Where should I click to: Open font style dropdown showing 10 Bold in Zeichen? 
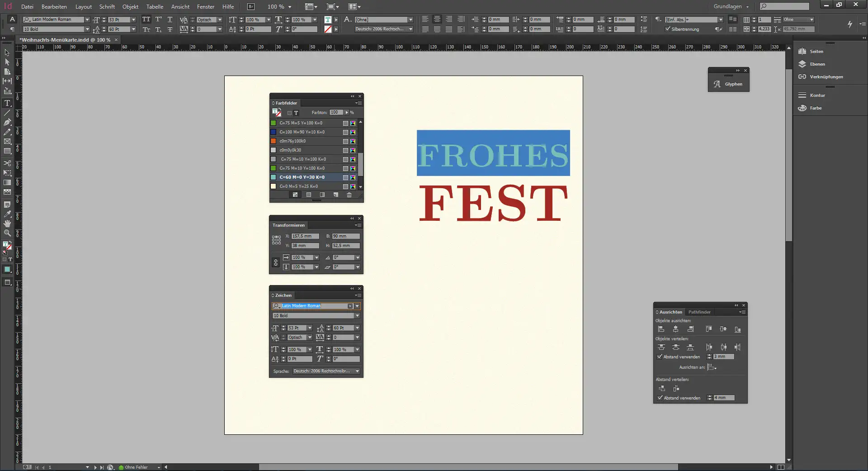357,316
